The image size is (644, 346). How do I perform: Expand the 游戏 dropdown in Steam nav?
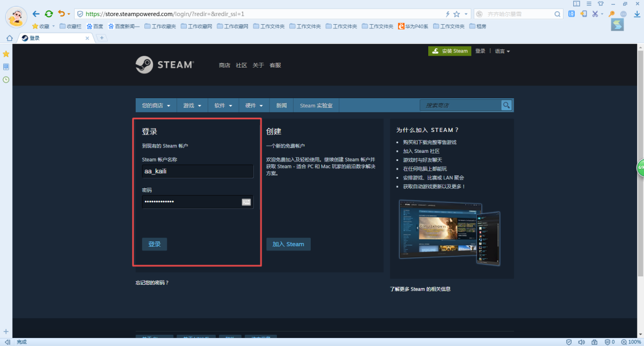point(192,106)
